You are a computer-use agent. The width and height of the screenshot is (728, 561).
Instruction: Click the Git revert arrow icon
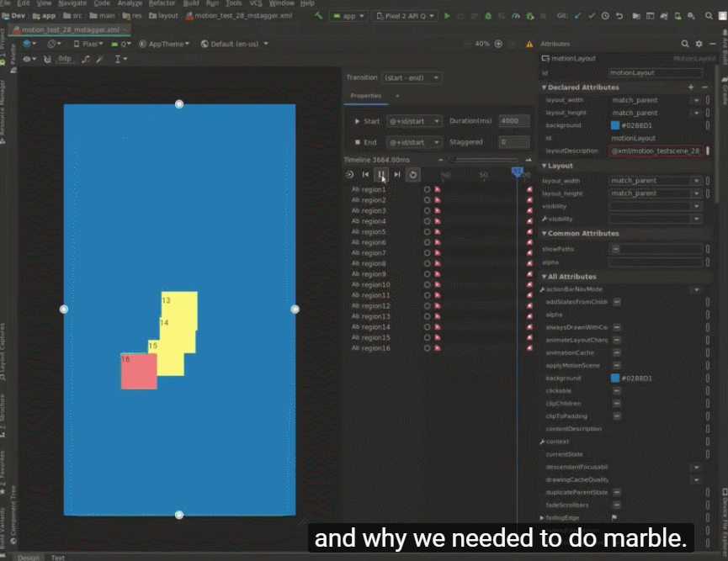619,16
